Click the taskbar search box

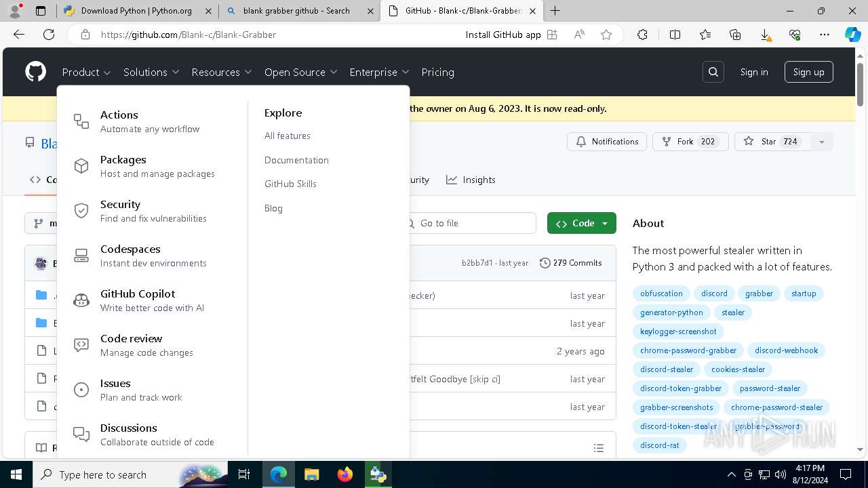(x=132, y=474)
